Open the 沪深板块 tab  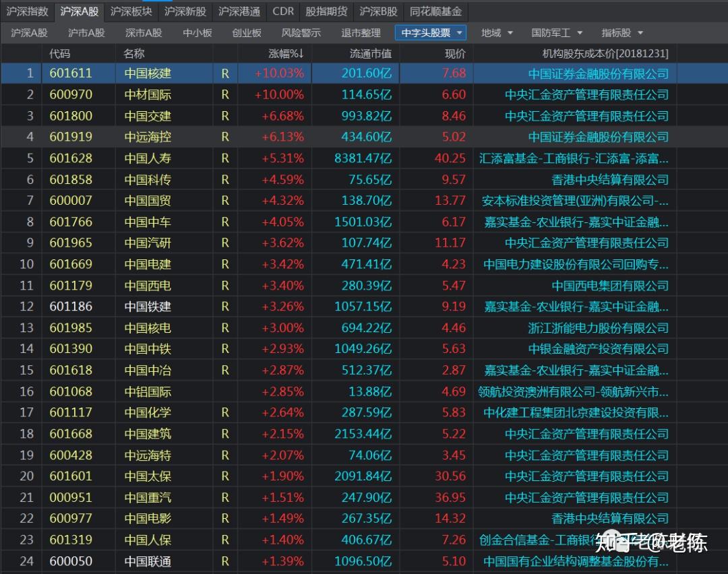pos(131,11)
